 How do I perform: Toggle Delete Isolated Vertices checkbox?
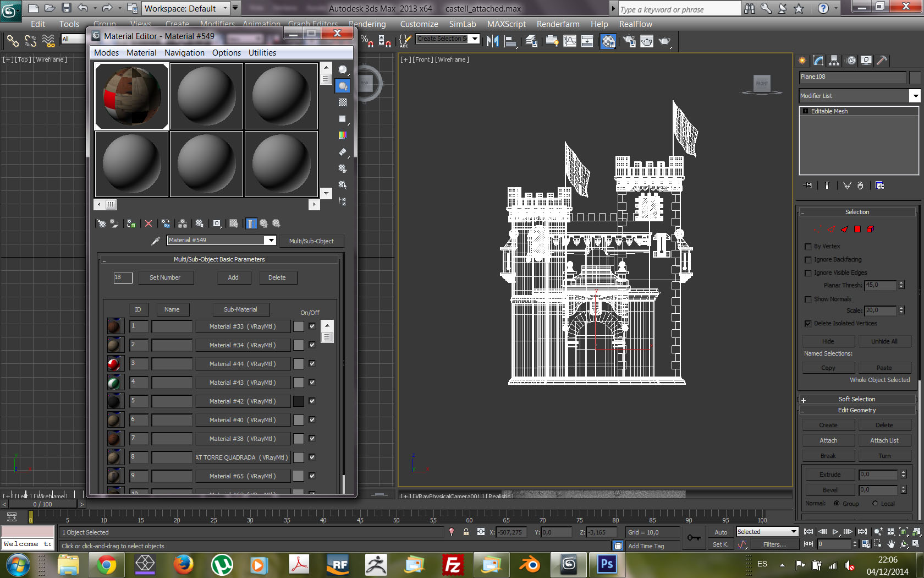808,324
